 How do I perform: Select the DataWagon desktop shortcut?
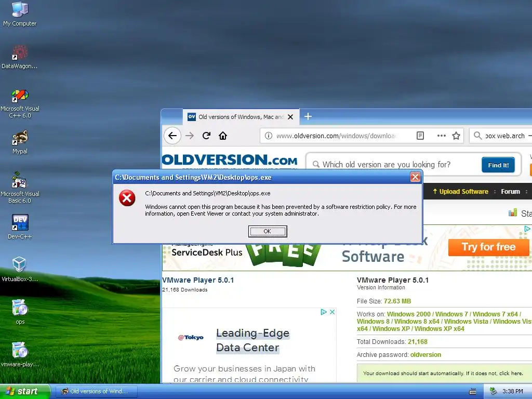(20, 56)
